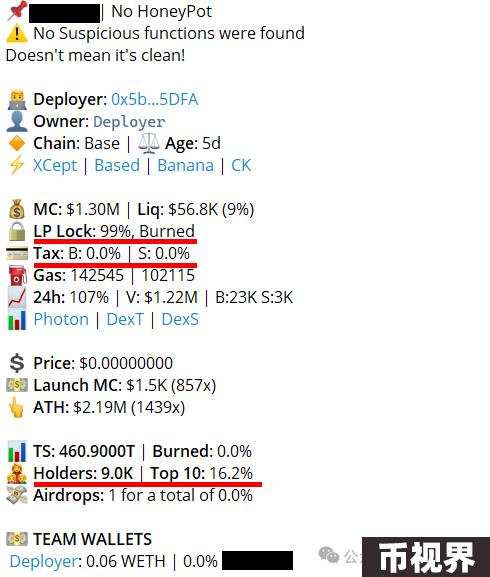Open the Owner Deployer link

(x=129, y=122)
